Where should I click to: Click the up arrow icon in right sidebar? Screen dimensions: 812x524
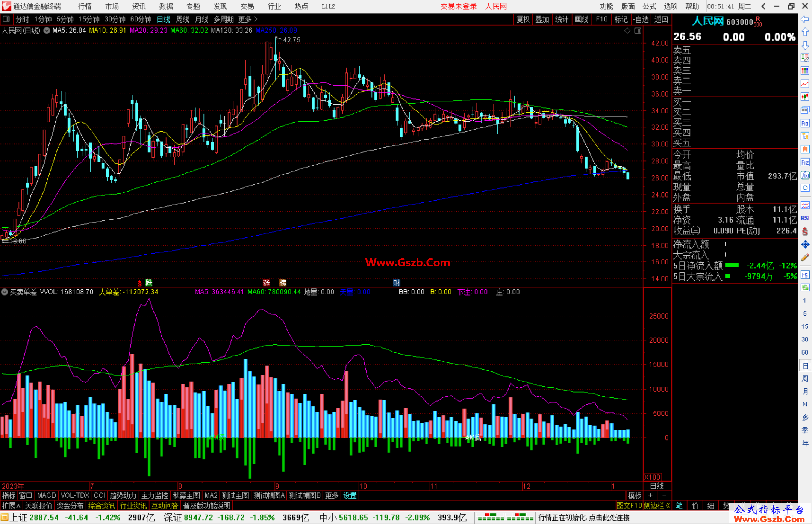tap(805, 32)
